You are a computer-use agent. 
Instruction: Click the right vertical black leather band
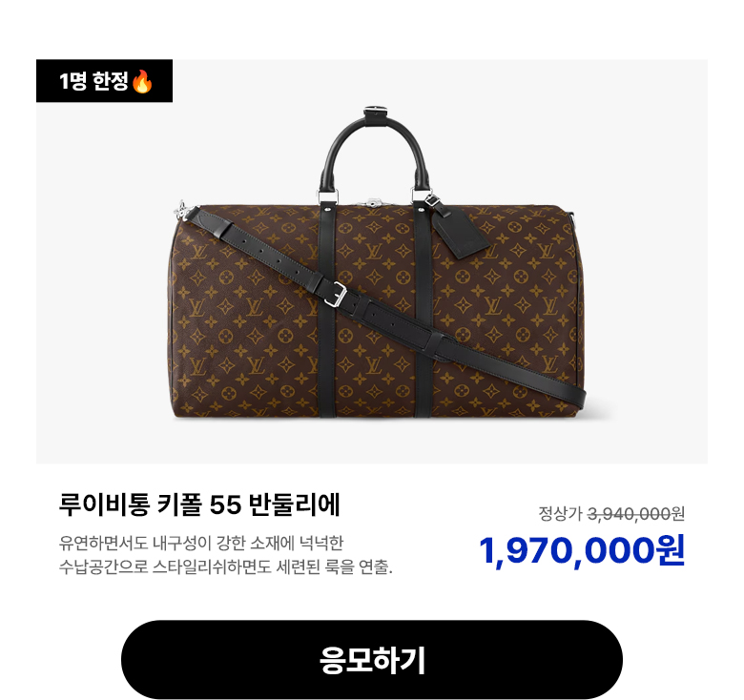coord(423,311)
